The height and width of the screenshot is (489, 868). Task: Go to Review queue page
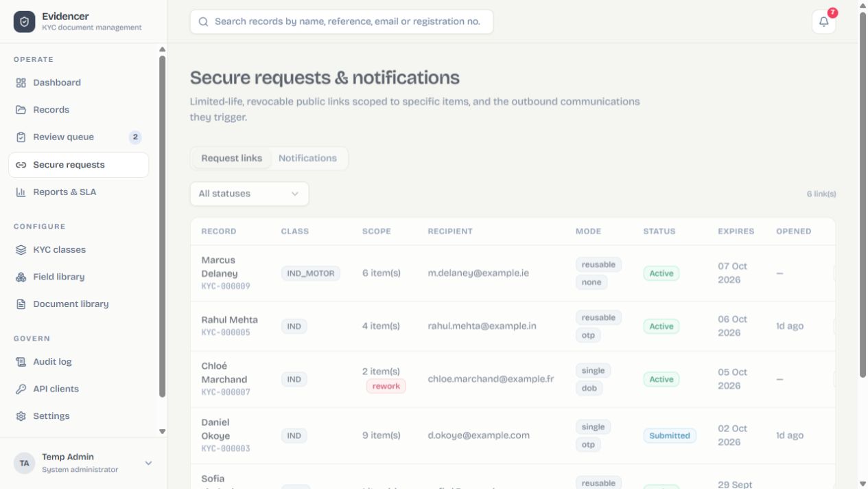78,137
